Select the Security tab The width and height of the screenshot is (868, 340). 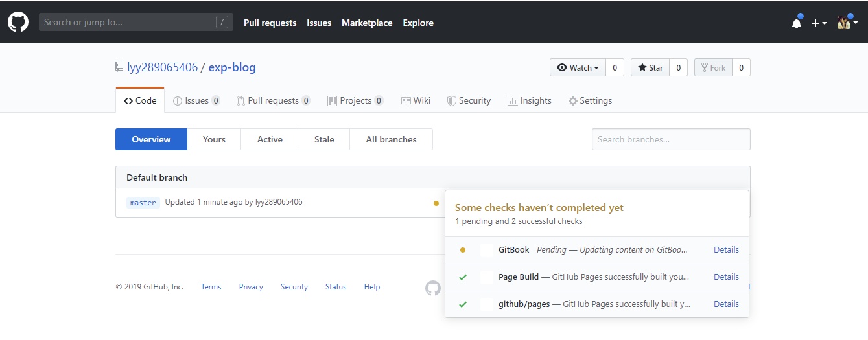[x=469, y=100]
